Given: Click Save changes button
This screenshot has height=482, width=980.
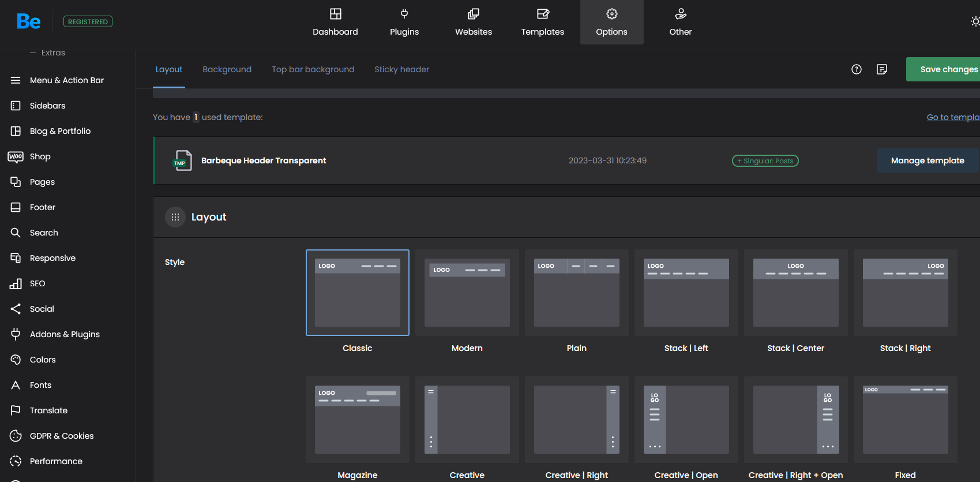Looking at the screenshot, I should tap(943, 69).
